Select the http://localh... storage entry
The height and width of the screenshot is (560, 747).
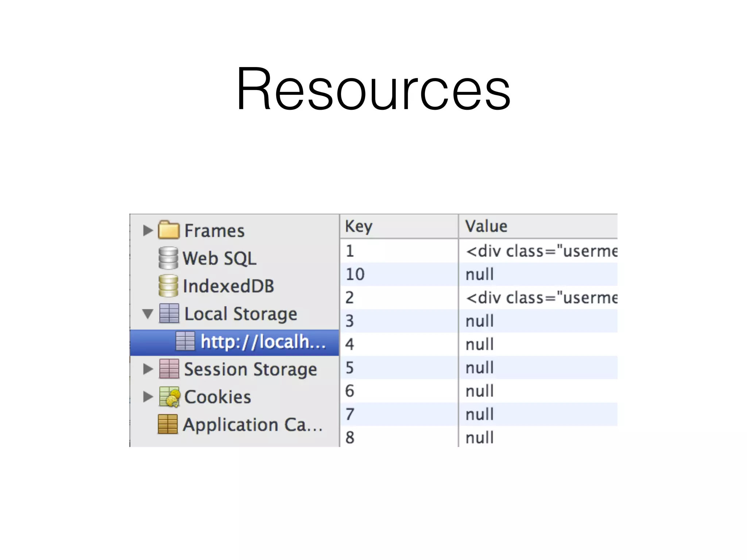pyautogui.click(x=235, y=343)
